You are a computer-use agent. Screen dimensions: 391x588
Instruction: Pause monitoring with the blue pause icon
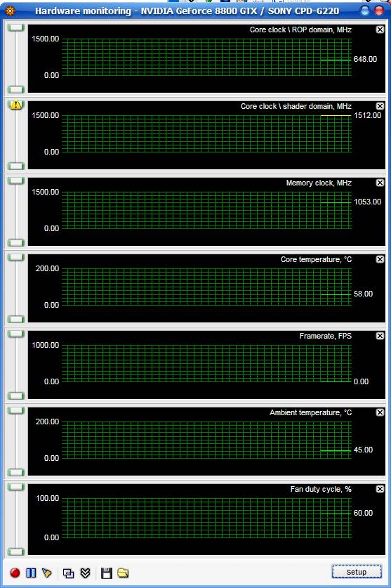[x=31, y=573]
